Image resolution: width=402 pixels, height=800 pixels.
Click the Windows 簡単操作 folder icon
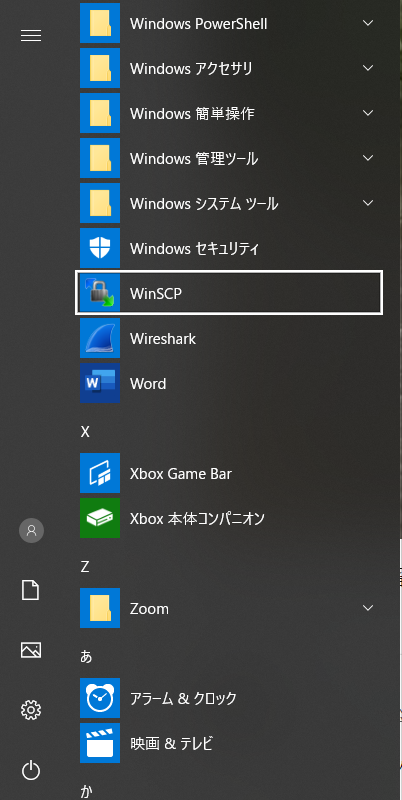coord(100,113)
